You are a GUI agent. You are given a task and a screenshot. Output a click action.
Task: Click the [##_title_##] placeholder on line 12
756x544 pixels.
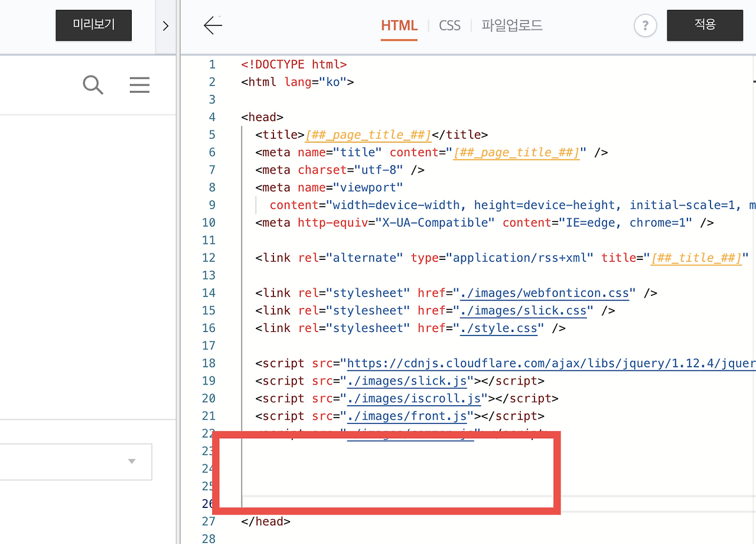click(x=696, y=258)
